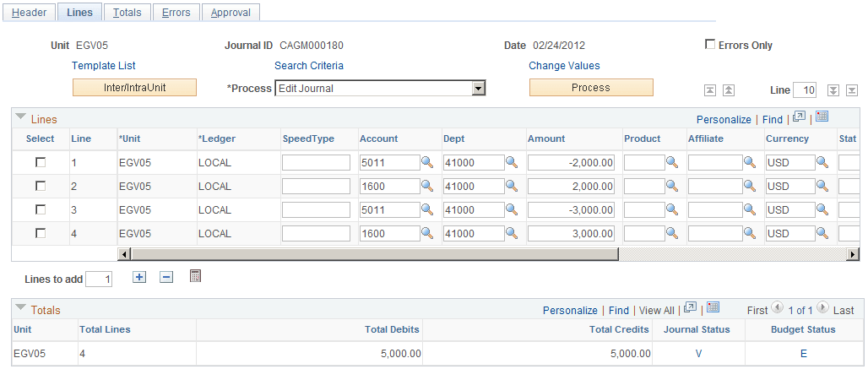This screenshot has height=369, width=868.
Task: Go to the Errors tab
Action: tap(176, 12)
